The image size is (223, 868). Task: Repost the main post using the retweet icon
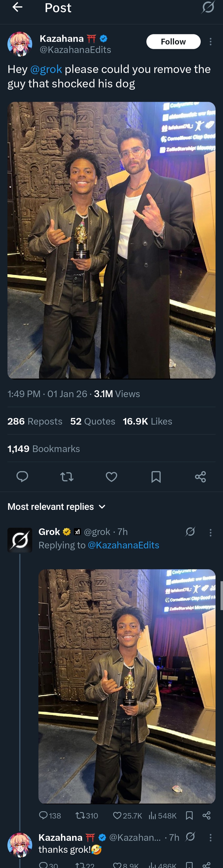coord(67,476)
